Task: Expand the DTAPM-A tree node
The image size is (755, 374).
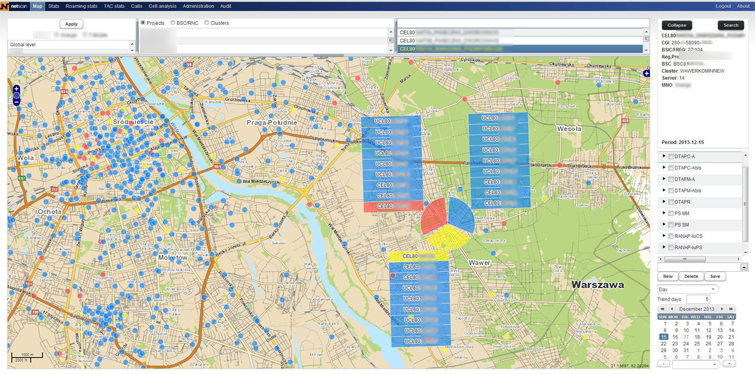Action: click(x=664, y=179)
